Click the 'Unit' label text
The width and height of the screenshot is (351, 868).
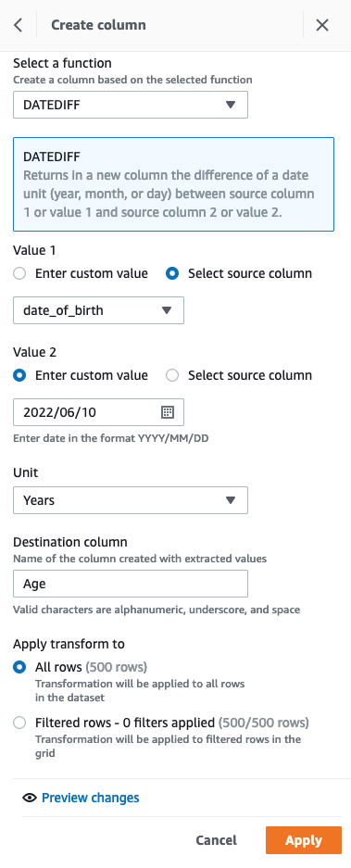pos(25,472)
